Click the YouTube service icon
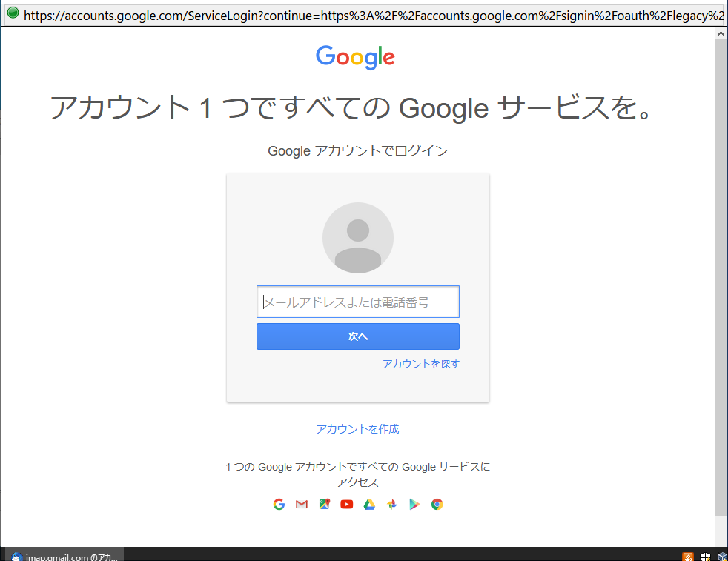This screenshot has height=561, width=728. pos(347,505)
